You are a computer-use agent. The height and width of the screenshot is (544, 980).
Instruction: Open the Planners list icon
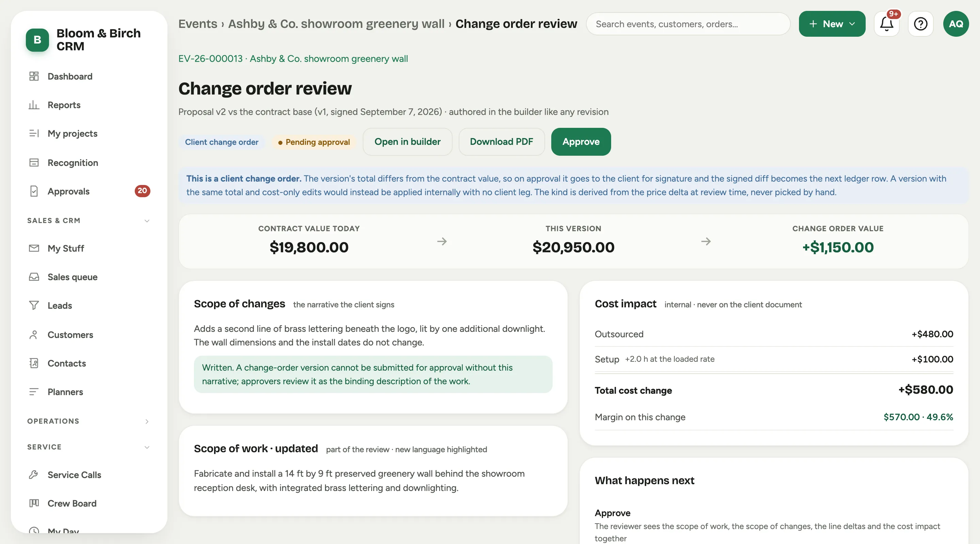click(34, 392)
